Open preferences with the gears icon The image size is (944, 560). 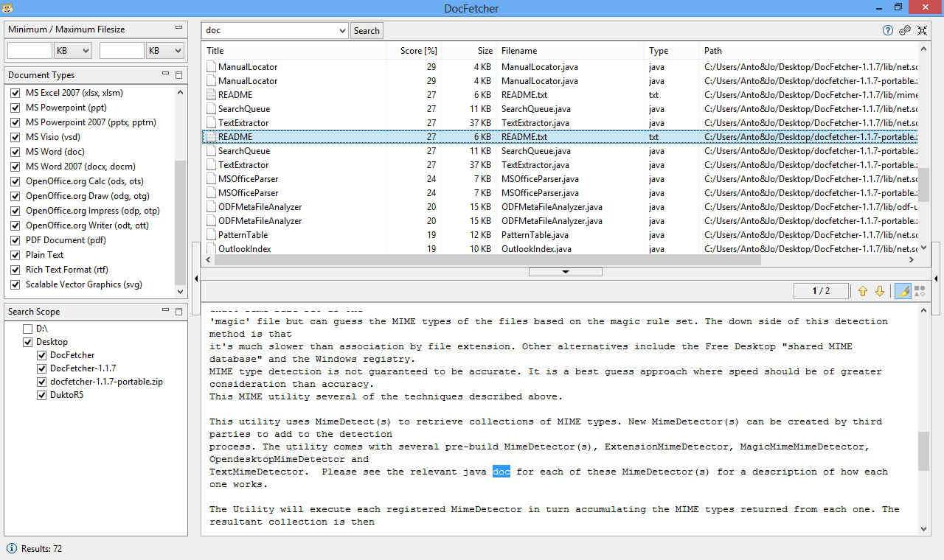[905, 30]
